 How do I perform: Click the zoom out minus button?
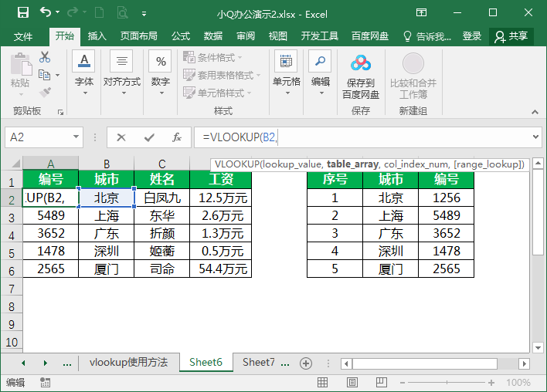pos(403,383)
